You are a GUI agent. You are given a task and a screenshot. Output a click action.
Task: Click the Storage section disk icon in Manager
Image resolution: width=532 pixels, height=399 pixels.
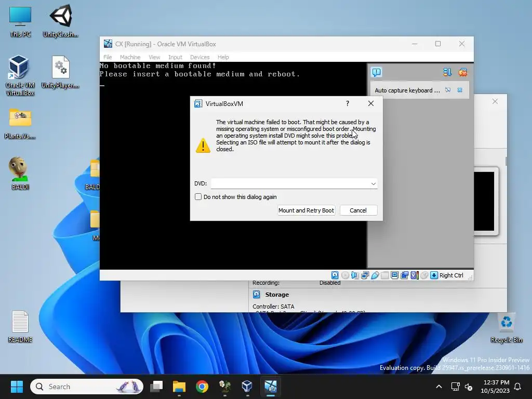(257, 295)
